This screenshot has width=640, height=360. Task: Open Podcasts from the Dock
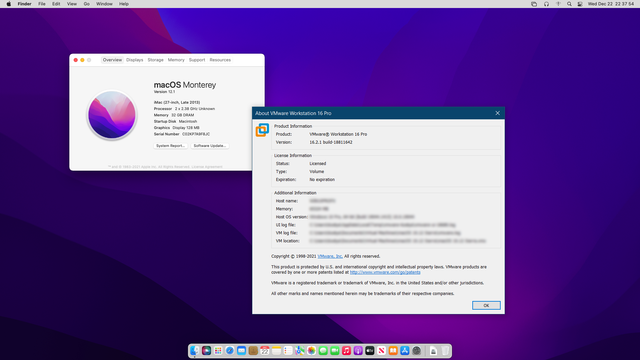(x=358, y=351)
